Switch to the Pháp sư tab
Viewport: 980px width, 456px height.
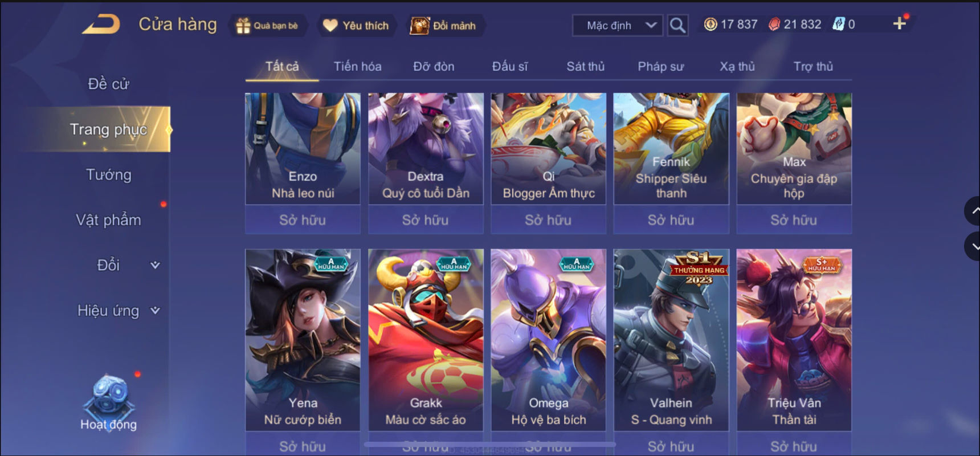[x=660, y=67]
